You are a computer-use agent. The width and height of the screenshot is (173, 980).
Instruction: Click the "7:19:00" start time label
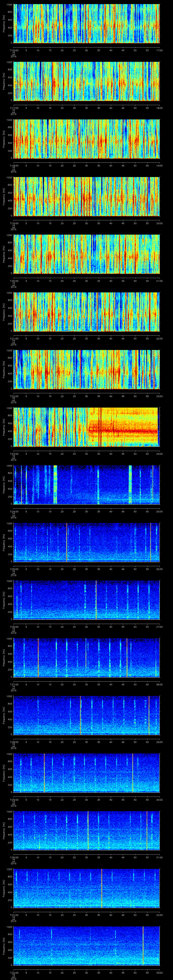(14, 223)
